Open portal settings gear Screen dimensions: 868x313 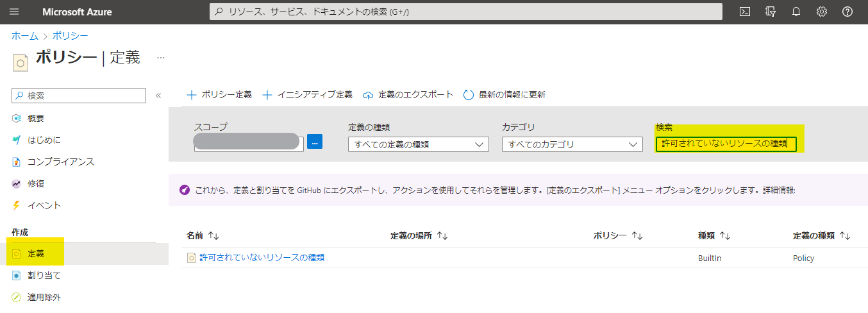coord(822,12)
